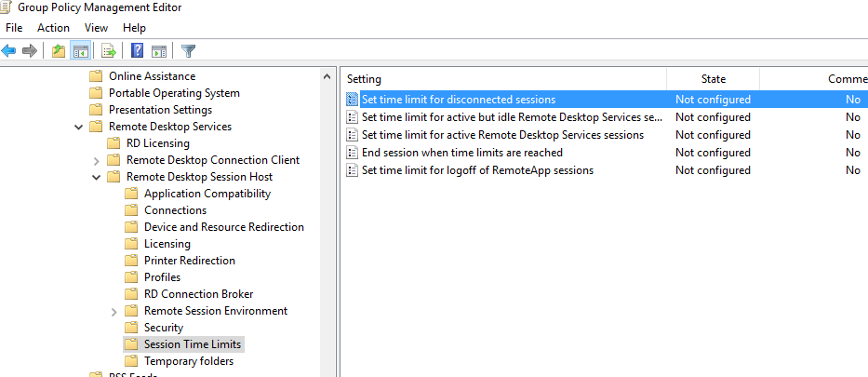Click the Export List toolbar icon
868x377 pixels.
tap(109, 51)
